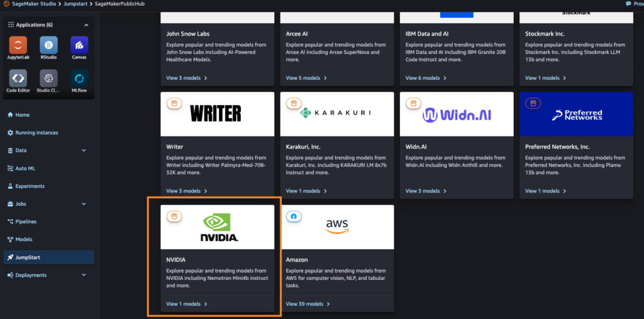644x319 pixels.
Task: Click the View 1 models link under NVIDIA
Action: [186, 304]
